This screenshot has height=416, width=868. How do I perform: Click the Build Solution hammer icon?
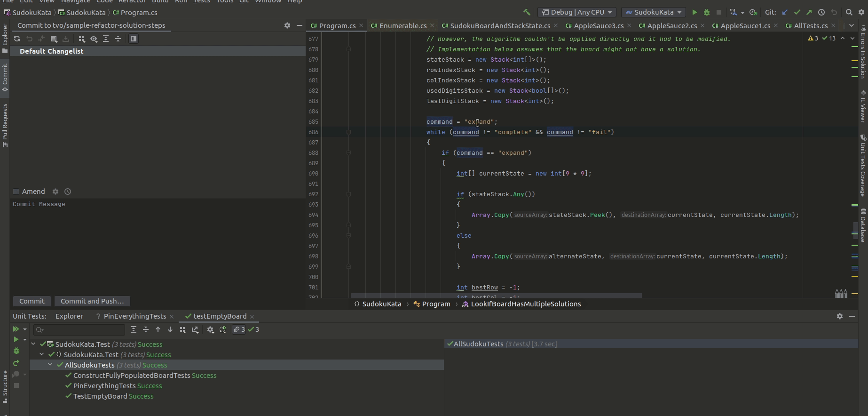click(527, 12)
